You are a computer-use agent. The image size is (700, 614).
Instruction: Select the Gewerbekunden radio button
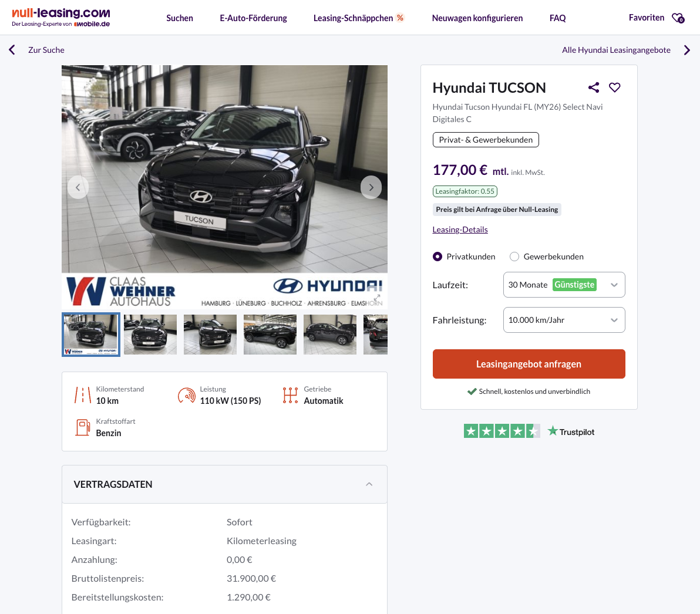pos(514,257)
